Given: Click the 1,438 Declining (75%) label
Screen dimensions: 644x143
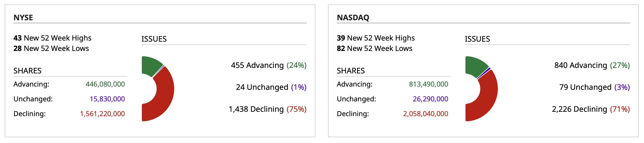Looking at the screenshot, I should tap(267, 109).
